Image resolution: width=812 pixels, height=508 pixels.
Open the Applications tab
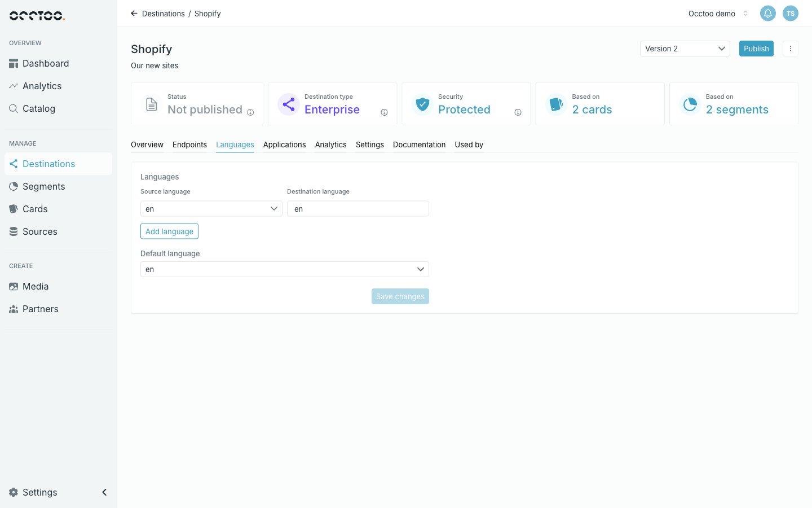coord(285,145)
